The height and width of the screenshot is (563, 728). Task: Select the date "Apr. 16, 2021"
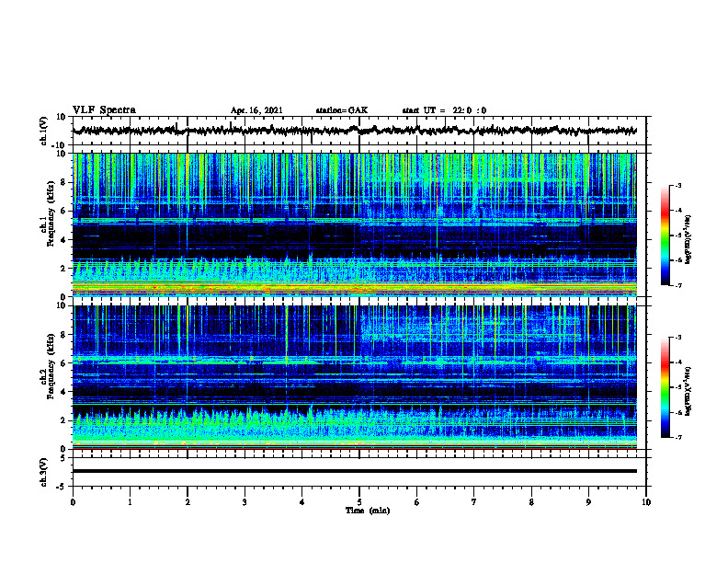point(256,110)
